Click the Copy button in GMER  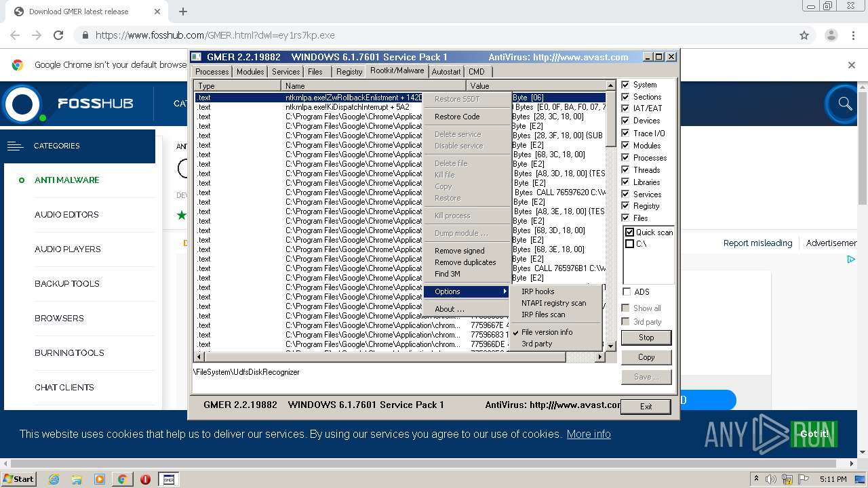click(646, 357)
